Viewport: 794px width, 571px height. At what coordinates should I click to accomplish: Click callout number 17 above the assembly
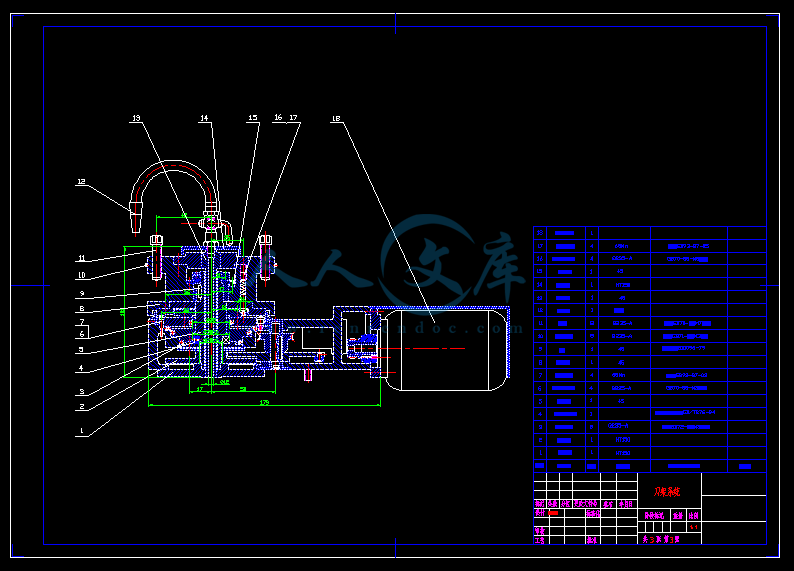tap(293, 117)
